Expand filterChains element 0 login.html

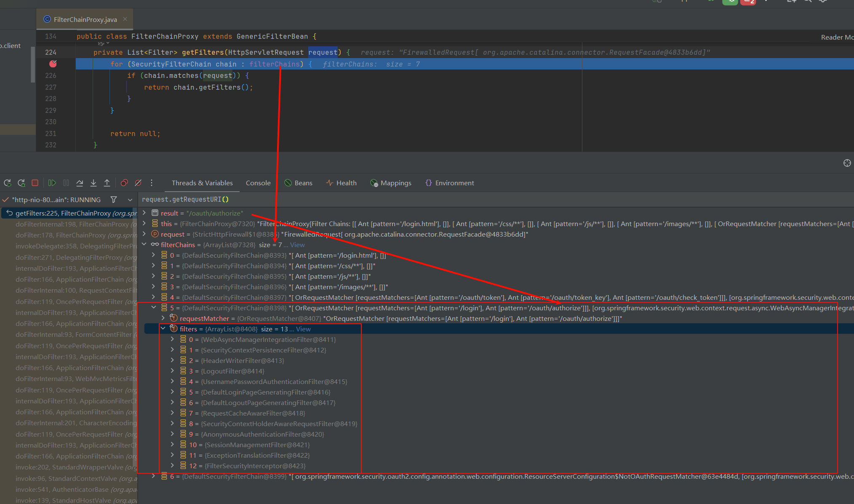click(154, 255)
